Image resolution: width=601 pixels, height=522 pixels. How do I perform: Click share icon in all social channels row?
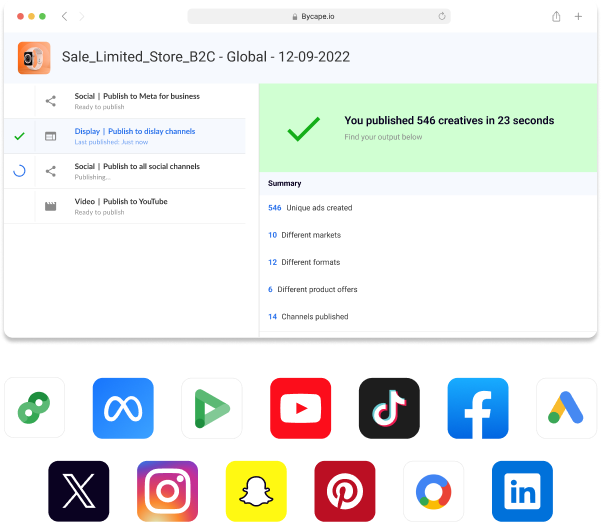click(51, 171)
